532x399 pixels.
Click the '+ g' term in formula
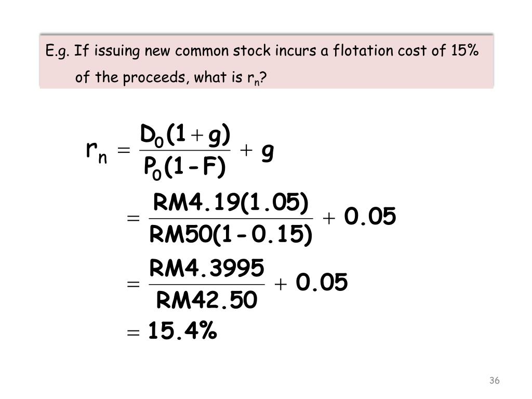(257, 152)
